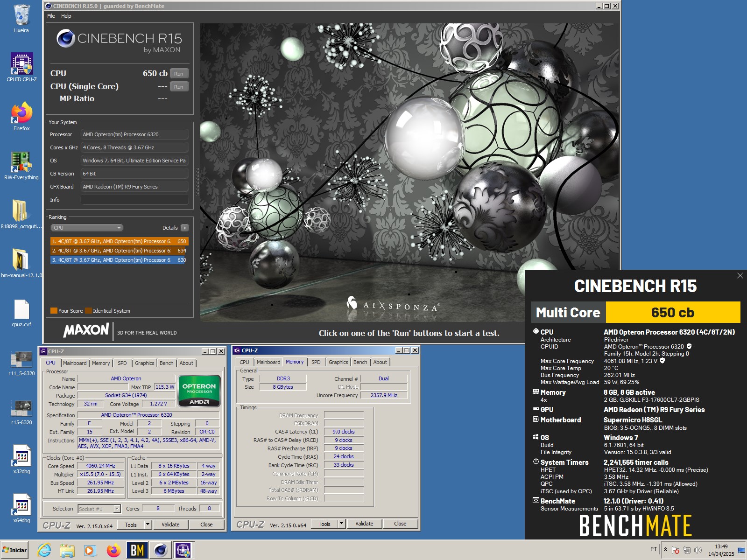Show hidden system tray icons
The width and height of the screenshot is (747, 560).
665,550
